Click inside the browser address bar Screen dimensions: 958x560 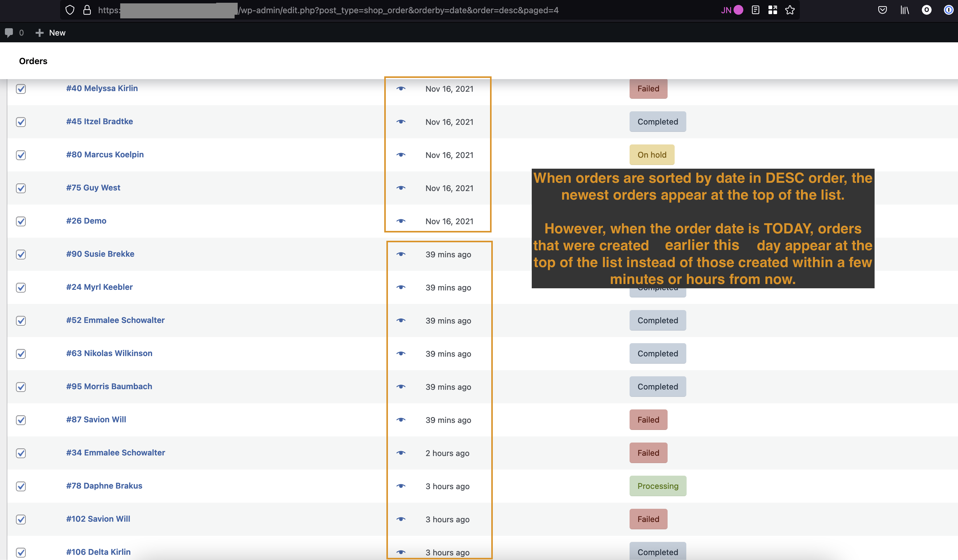point(380,10)
